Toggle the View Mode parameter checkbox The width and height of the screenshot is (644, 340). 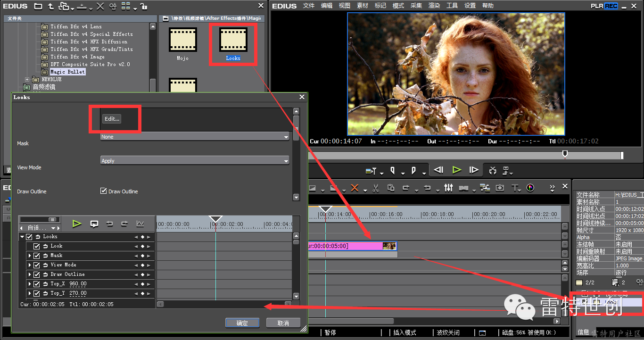point(37,265)
